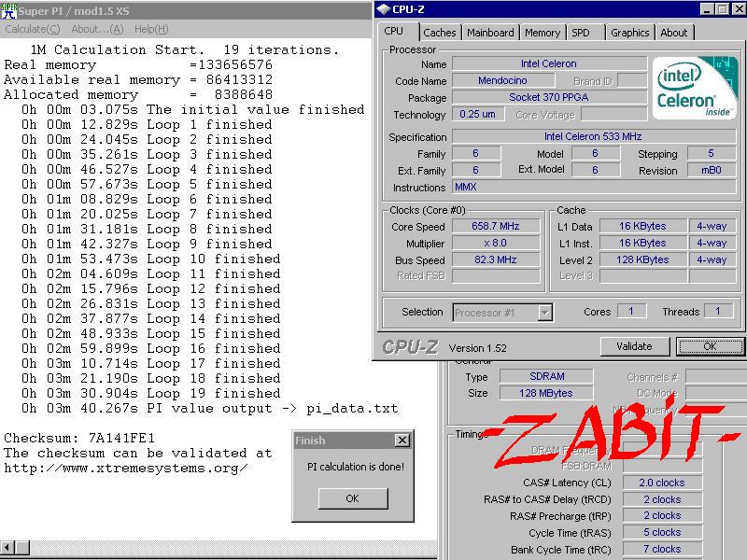Open the Calculate(C) menu
Viewport: 747px width, 560px height.
pyautogui.click(x=33, y=29)
